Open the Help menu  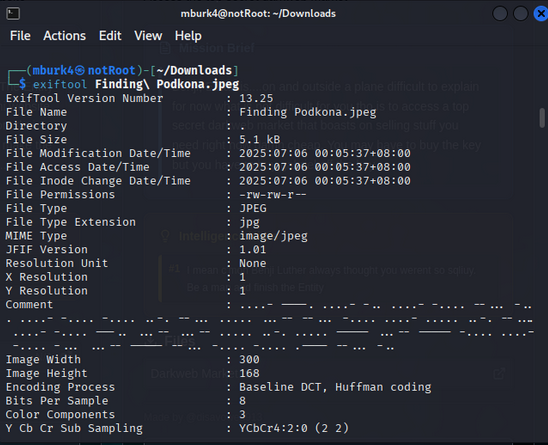point(188,36)
